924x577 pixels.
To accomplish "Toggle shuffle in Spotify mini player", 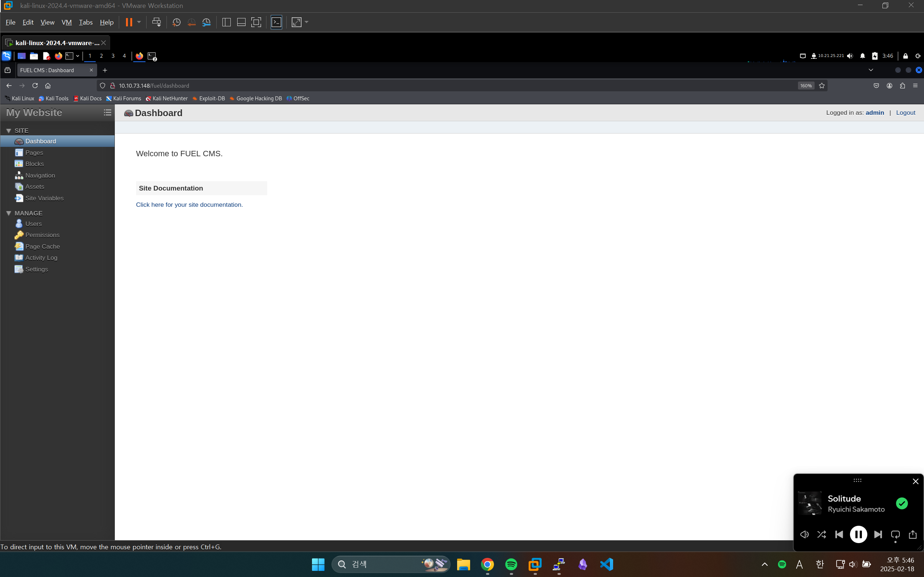I will [821, 534].
